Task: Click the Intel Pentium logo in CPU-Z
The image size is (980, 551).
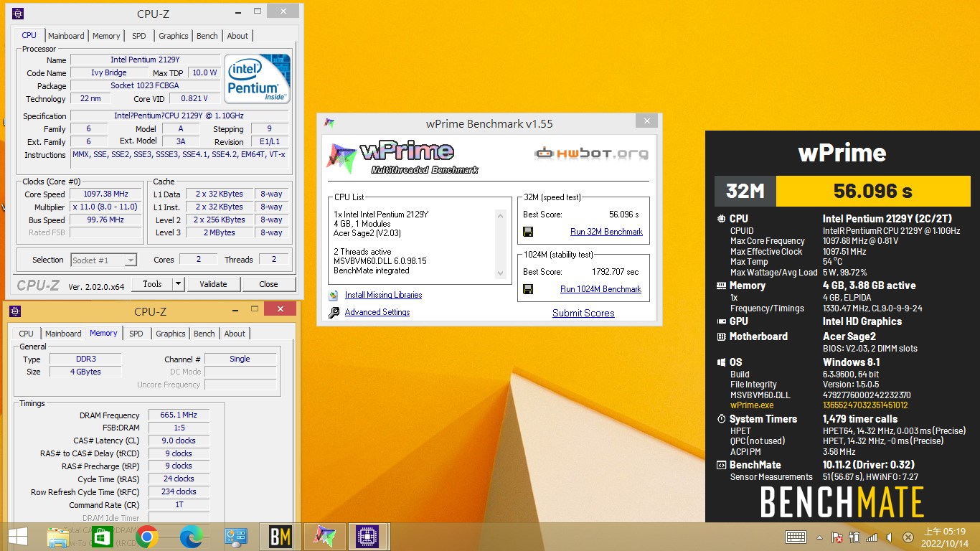Action: click(x=257, y=78)
